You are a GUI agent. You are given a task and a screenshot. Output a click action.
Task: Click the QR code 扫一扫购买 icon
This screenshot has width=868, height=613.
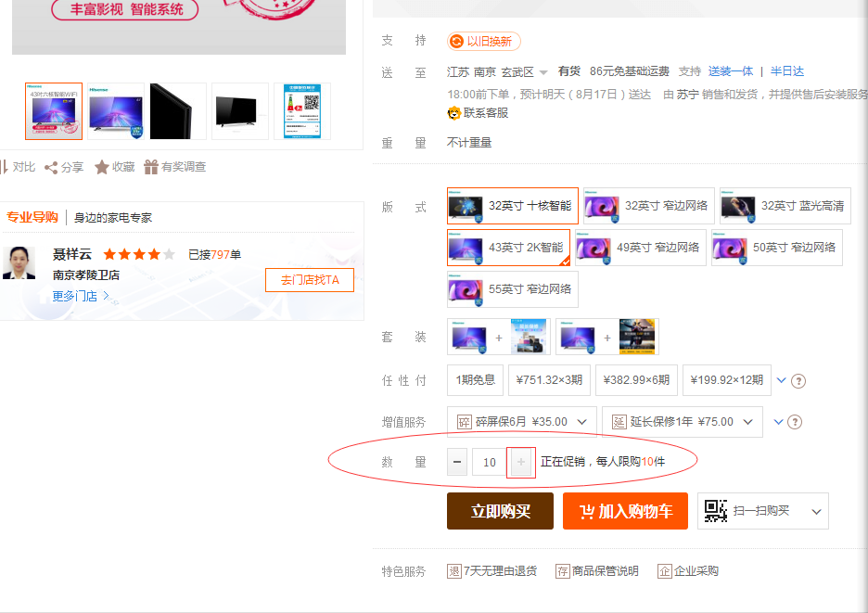[715, 511]
